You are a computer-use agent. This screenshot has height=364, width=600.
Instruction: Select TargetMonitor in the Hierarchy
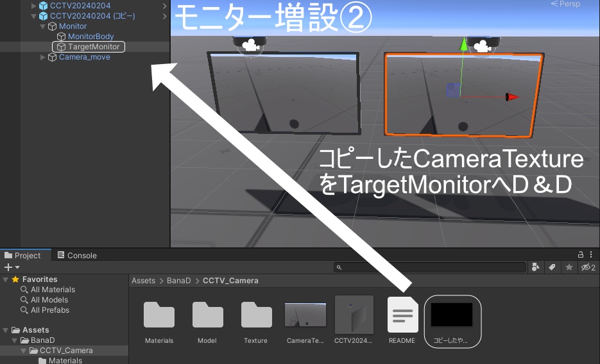coord(94,47)
